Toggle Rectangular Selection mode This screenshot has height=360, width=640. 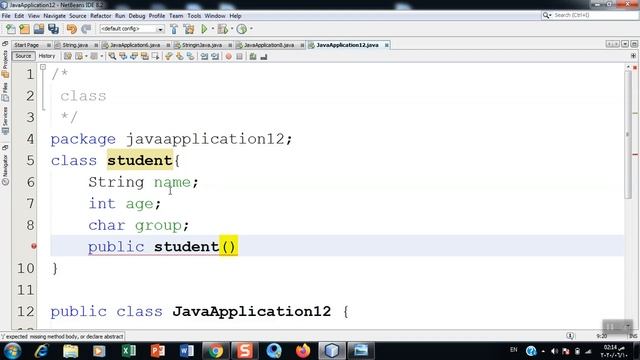pos(156,56)
